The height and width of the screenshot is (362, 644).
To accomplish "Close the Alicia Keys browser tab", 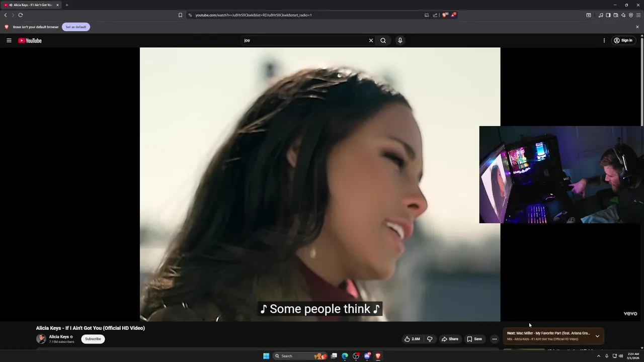I will click(57, 5).
